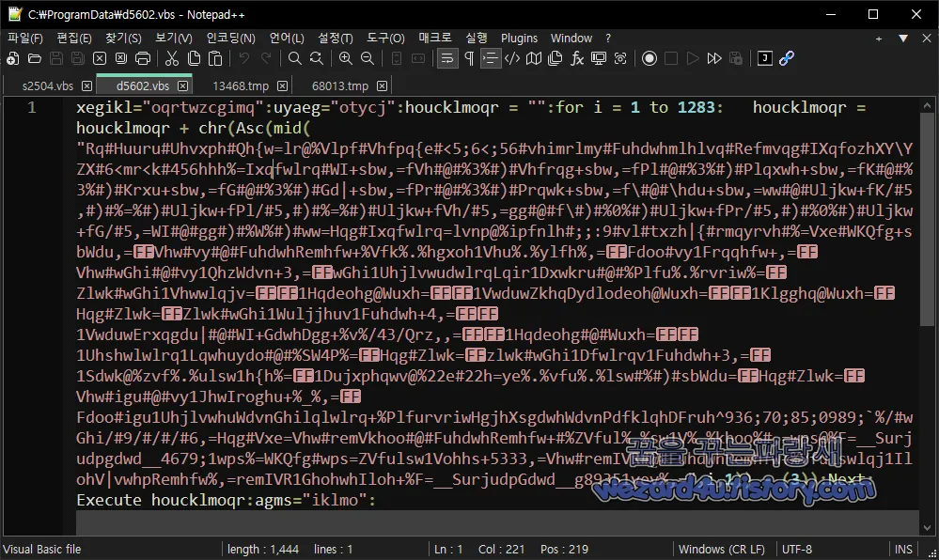Viewport: 939px width, 560px height.
Task: Click the Visual Basic file status label
Action: 42,550
